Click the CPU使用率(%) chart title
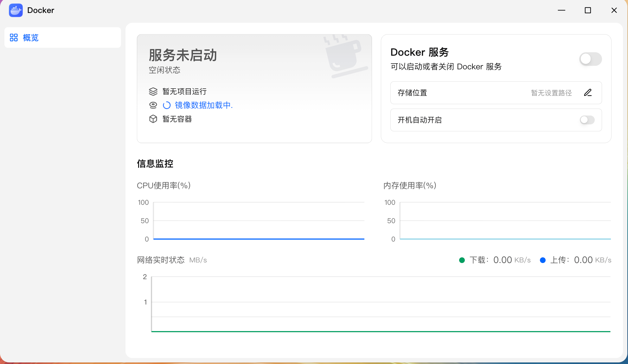 point(163,185)
